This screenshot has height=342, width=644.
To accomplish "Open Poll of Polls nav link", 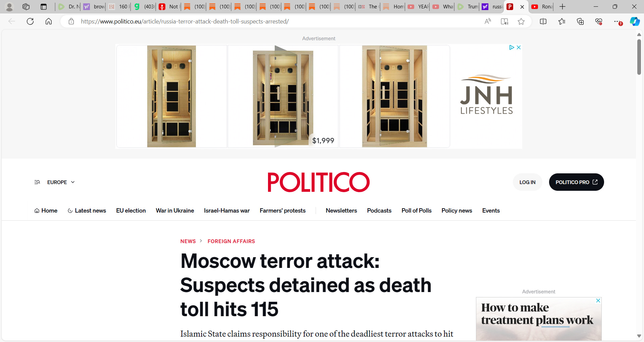I will [x=416, y=211].
